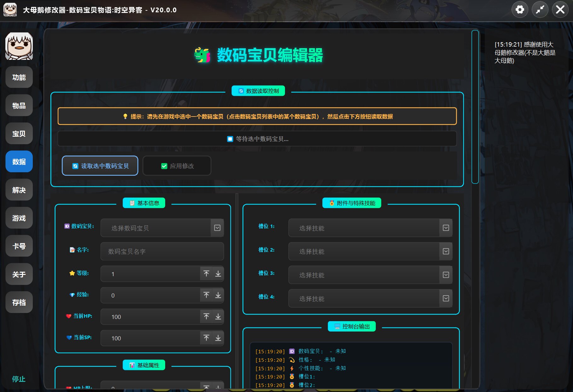573x392 pixels.
Task: Click the console line 槽位2:
Action: 285,385
